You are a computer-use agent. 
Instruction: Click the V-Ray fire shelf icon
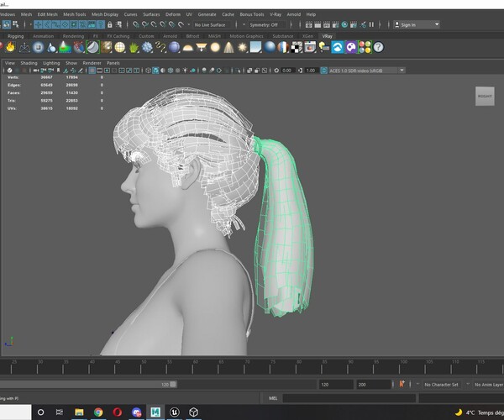(x=10, y=47)
